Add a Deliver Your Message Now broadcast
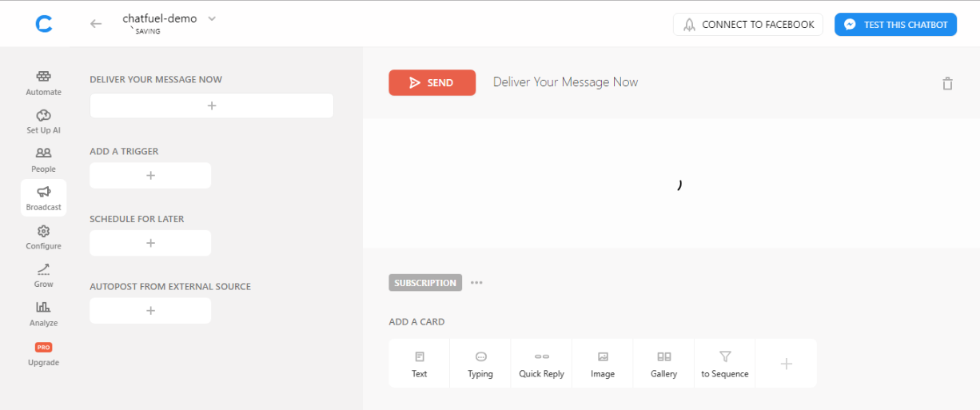Image resolution: width=980 pixels, height=410 pixels. point(211,105)
